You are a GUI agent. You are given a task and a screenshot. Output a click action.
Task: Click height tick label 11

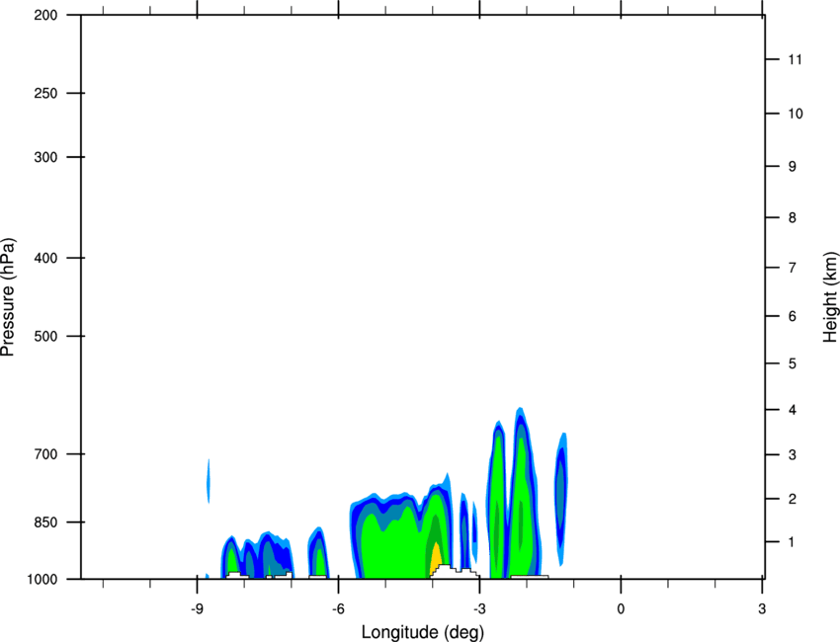point(795,59)
